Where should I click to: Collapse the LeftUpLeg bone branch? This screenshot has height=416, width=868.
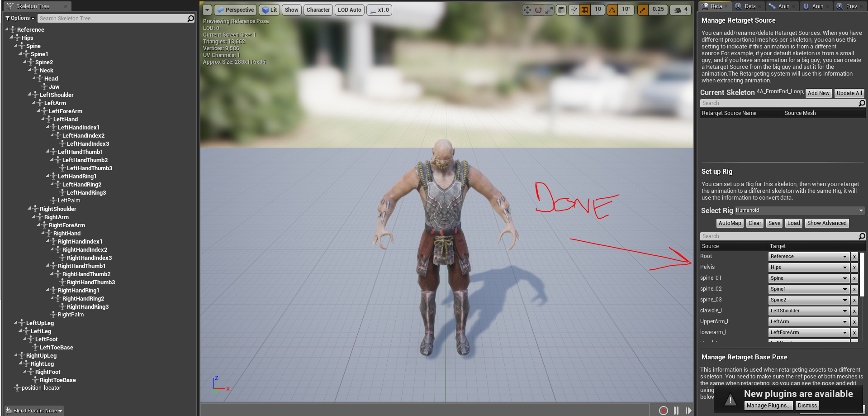pos(16,323)
